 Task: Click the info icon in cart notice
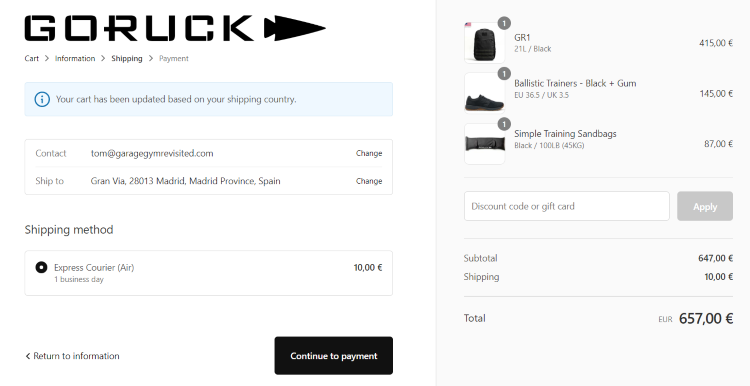click(x=42, y=99)
